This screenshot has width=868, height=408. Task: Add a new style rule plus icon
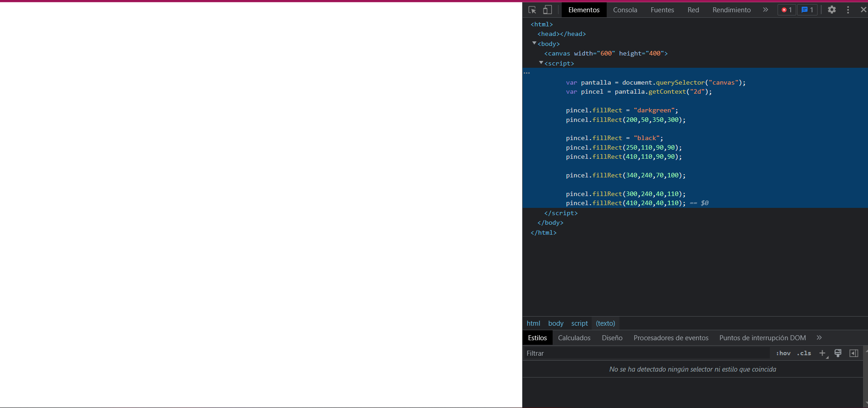(x=823, y=353)
